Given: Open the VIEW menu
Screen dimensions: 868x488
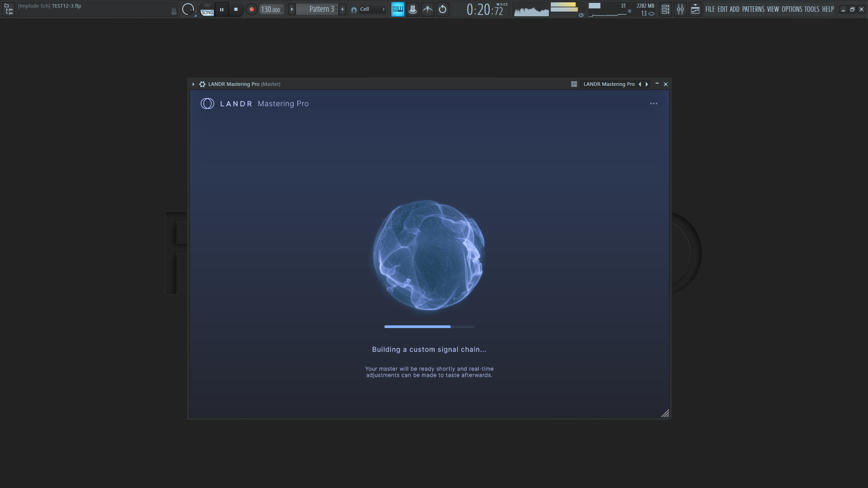Looking at the screenshot, I should tap(773, 9).
